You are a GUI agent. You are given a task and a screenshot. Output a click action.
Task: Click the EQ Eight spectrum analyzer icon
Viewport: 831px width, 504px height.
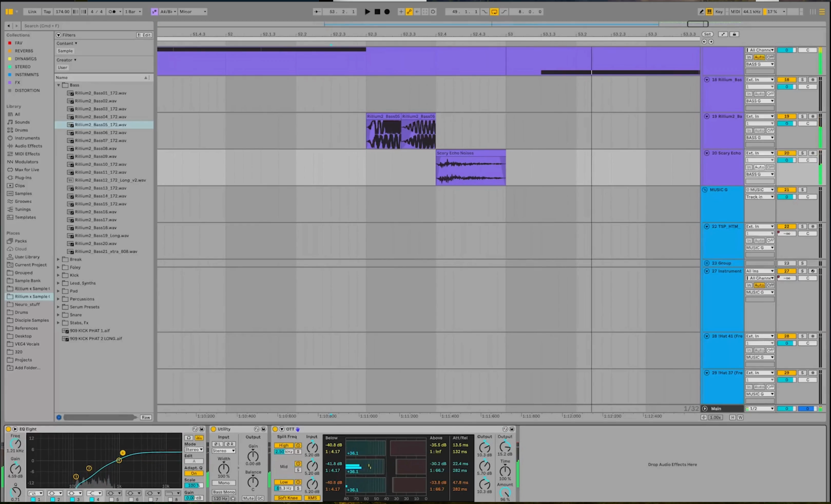click(x=199, y=438)
